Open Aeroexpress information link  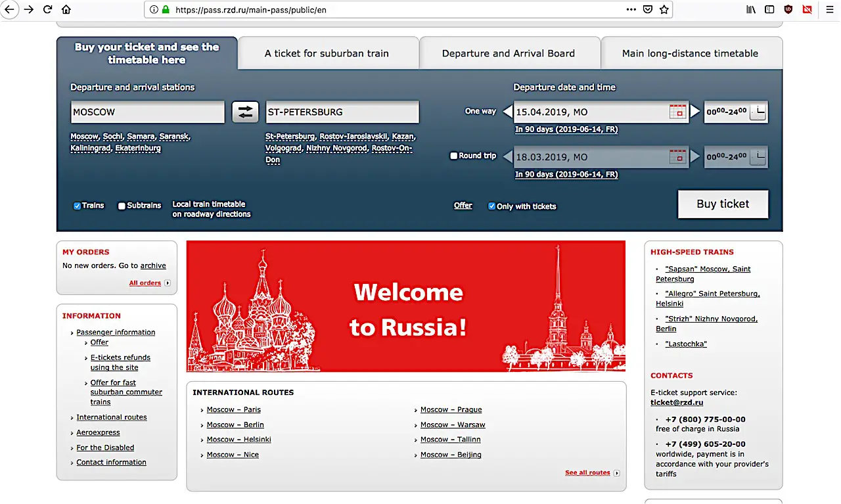pos(98,432)
